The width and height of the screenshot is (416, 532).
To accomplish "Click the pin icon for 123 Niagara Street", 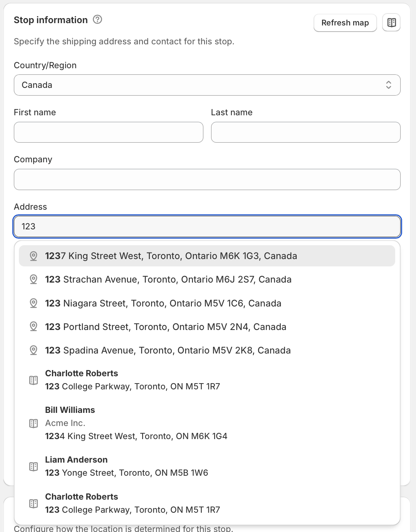I will 34,303.
